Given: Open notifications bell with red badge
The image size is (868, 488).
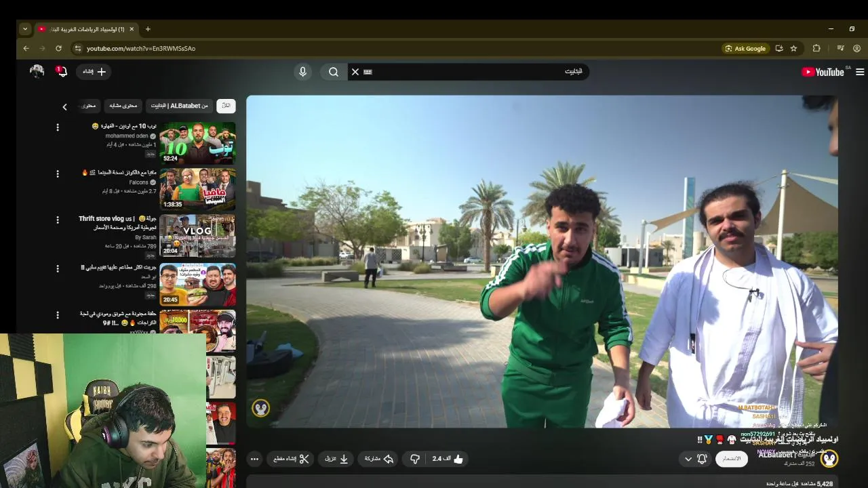Looking at the screenshot, I should (62, 71).
